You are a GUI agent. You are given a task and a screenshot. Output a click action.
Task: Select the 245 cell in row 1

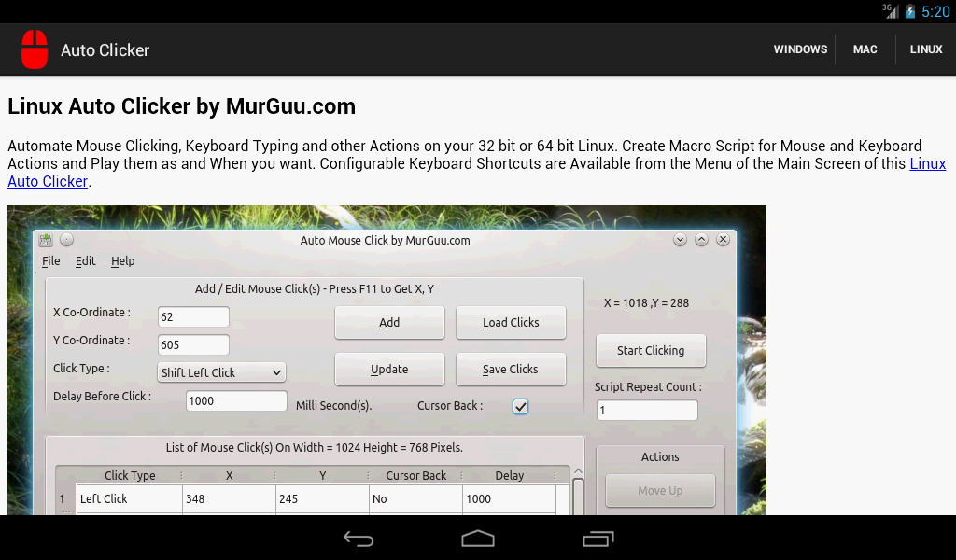(322, 499)
